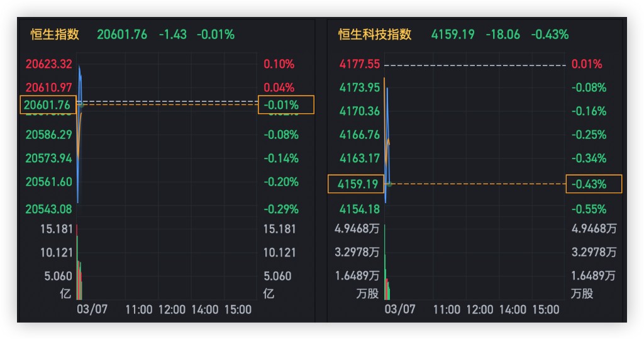
Task: Click the 20586.29 price axis label
Action: (x=49, y=135)
